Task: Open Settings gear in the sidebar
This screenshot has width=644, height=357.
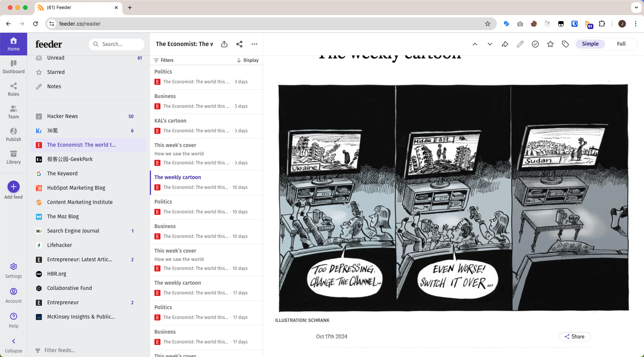Action: point(14,271)
